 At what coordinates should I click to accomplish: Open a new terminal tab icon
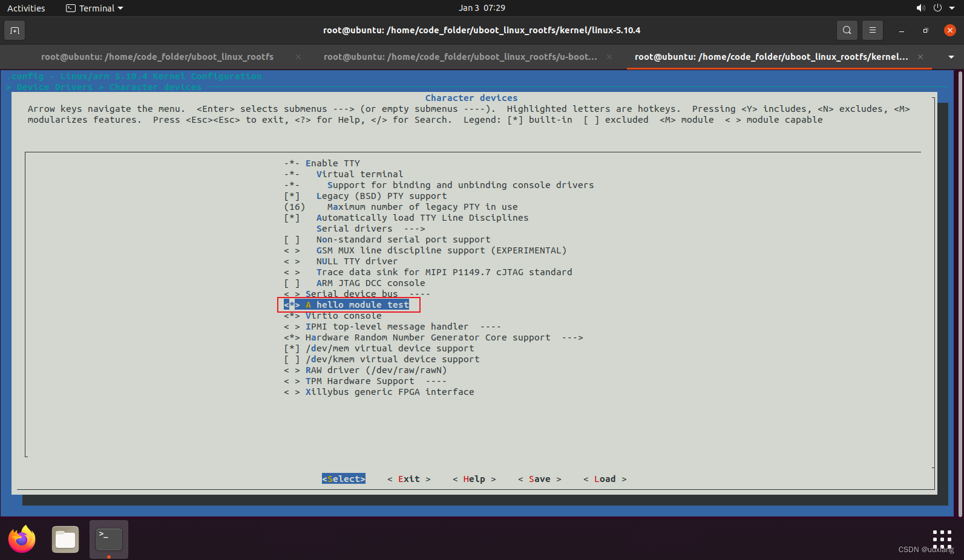coord(15,30)
